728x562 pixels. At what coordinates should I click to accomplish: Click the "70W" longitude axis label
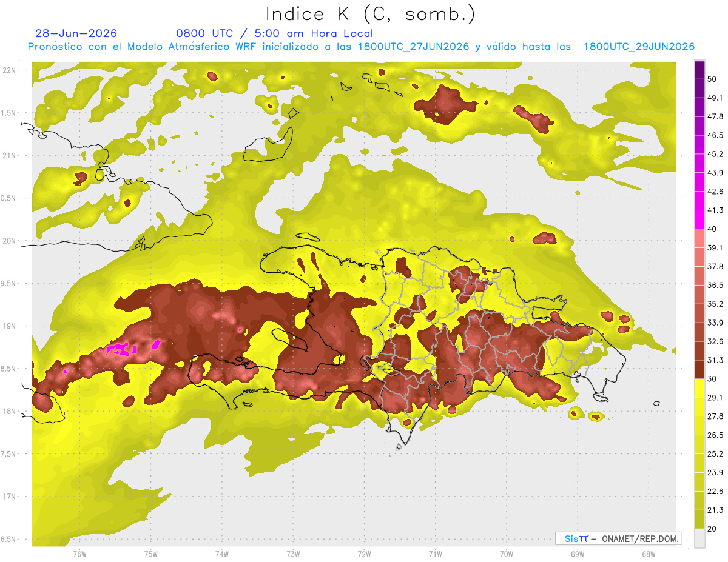(507, 554)
